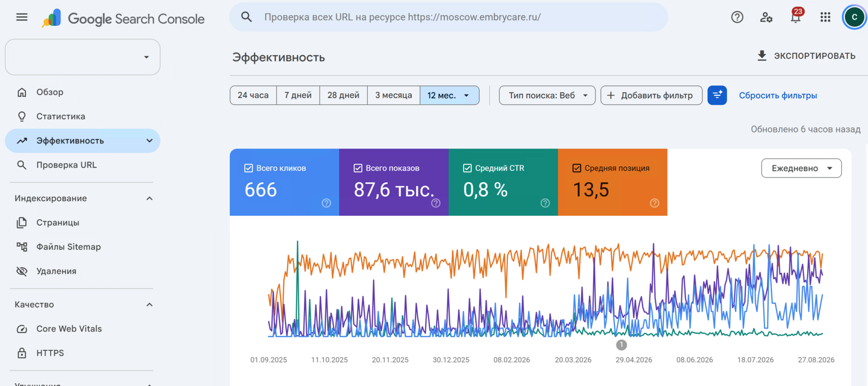Select the 7 дней range tab

pyautogui.click(x=298, y=95)
